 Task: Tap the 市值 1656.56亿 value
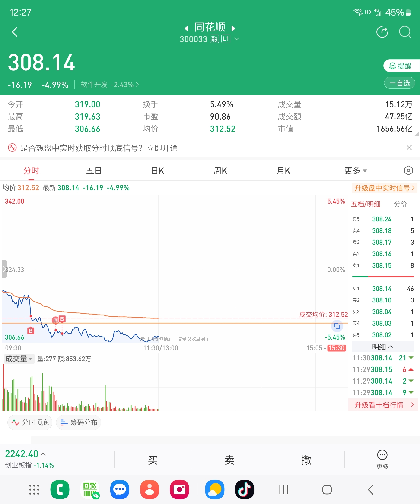394,129
